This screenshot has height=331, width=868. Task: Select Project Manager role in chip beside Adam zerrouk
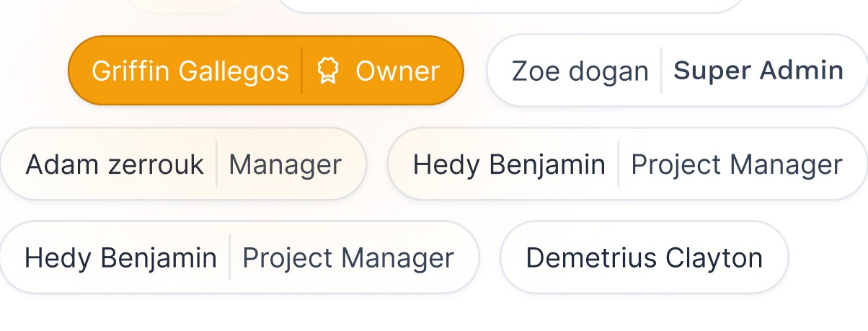pos(737,164)
